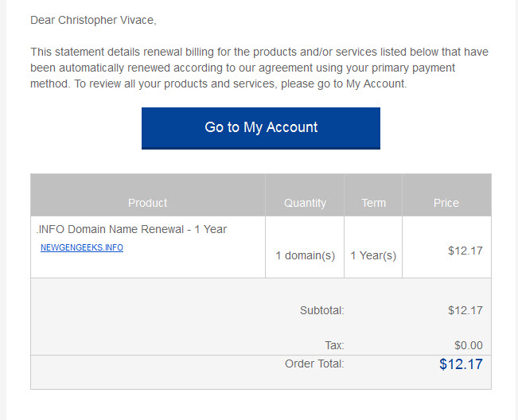This screenshot has width=518, height=420.
Task: Select the Product column header
Action: [x=148, y=203]
